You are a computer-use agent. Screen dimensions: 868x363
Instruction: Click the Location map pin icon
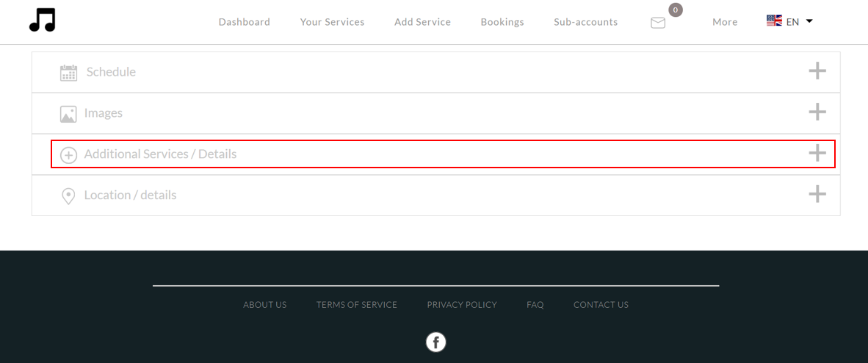[x=68, y=196]
